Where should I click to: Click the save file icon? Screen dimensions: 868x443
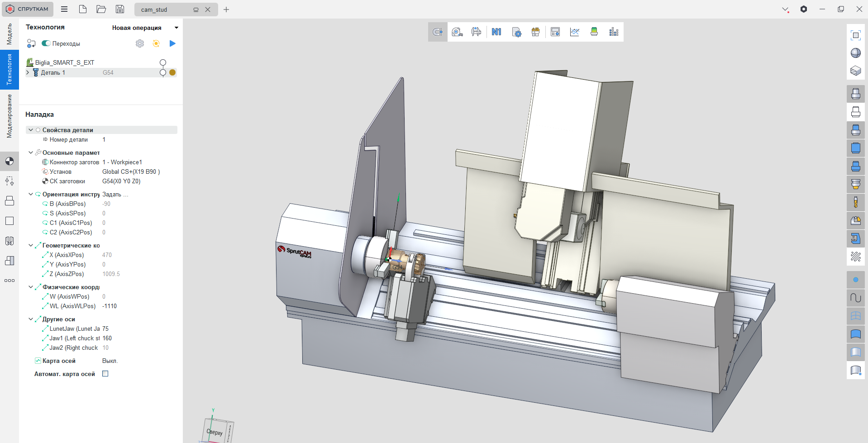tap(119, 9)
